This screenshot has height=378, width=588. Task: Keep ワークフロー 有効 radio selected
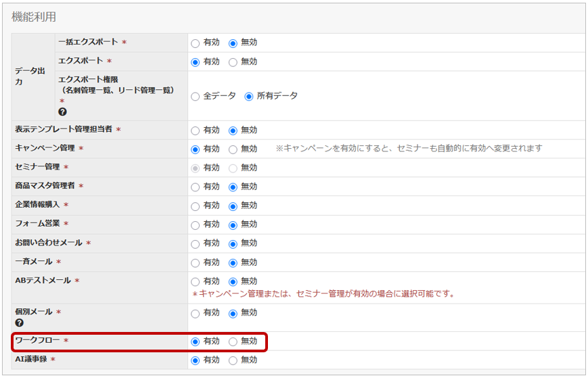point(196,341)
